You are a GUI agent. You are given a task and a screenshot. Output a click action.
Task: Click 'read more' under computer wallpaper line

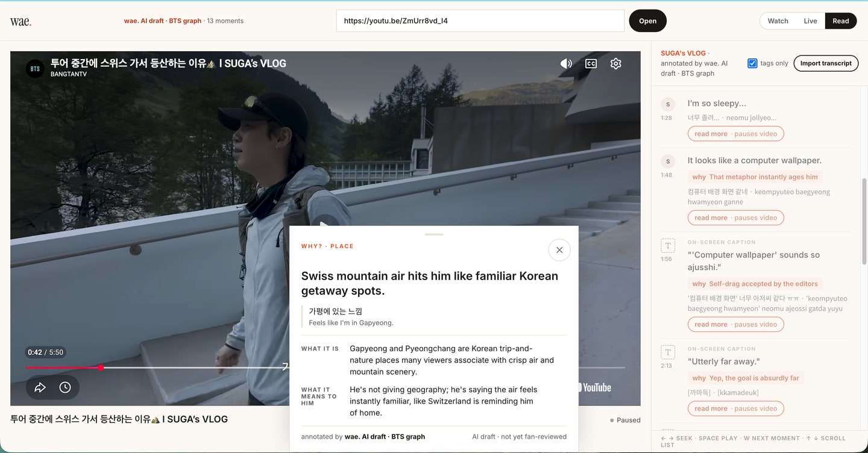click(735, 217)
